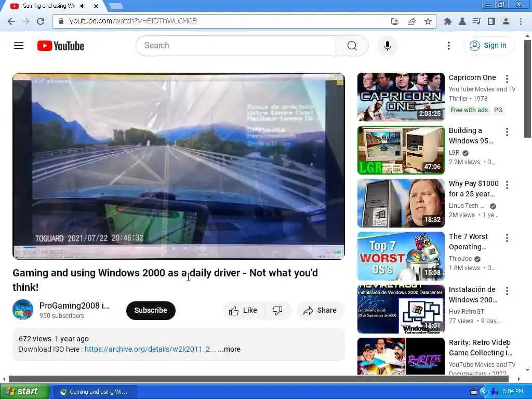This screenshot has height=399, width=532.
Task: Open the Capricorn One thumbnail
Action: coord(401,97)
